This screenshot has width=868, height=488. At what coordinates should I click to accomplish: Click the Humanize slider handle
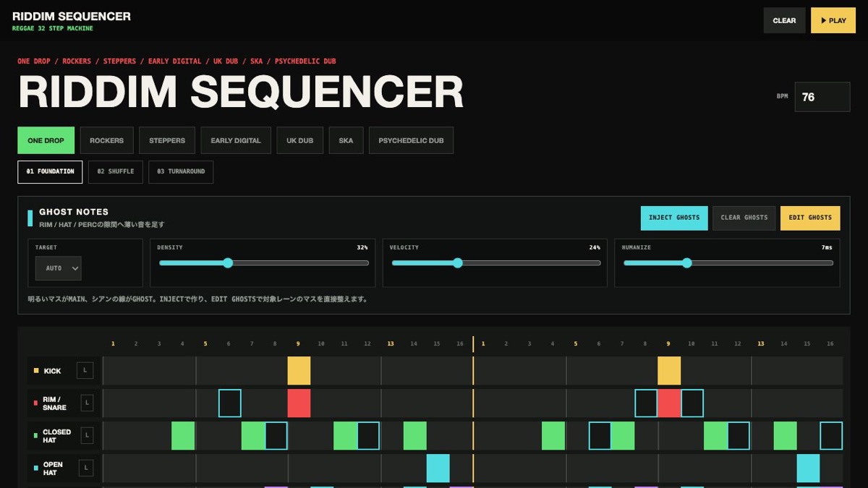687,263
